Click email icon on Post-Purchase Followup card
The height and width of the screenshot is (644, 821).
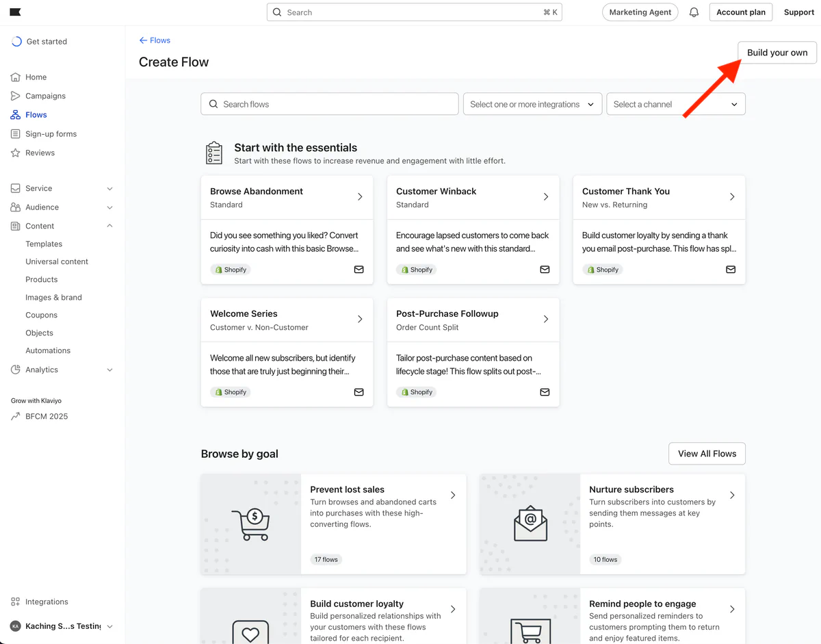pos(545,392)
